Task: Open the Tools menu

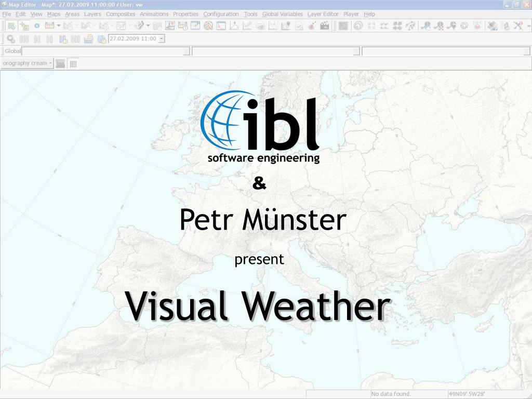Action: [x=250, y=14]
